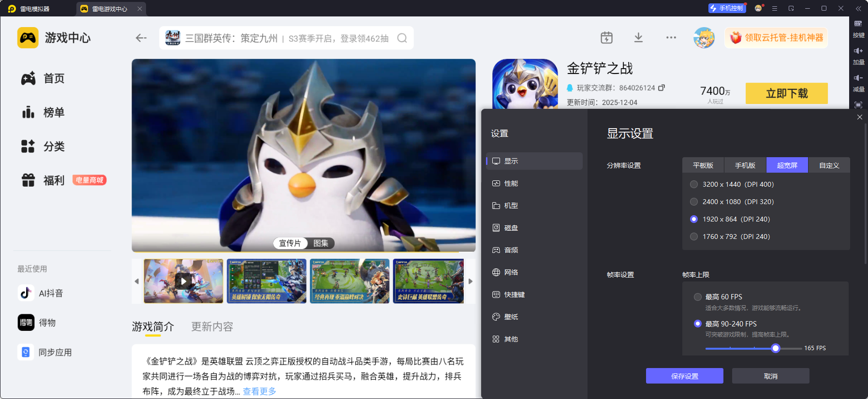Click the 手机控制 button in the title bar

[x=727, y=8]
